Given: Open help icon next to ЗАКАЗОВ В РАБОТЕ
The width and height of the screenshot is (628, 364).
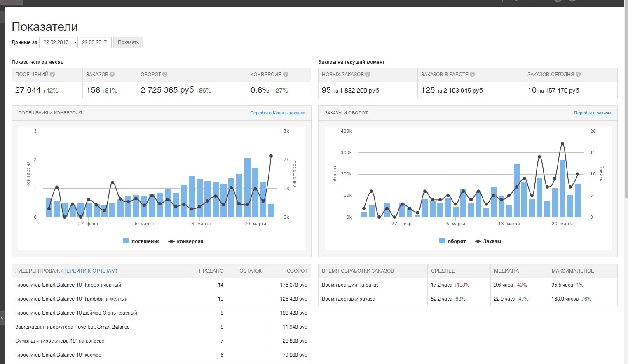Looking at the screenshot, I should (x=472, y=75).
